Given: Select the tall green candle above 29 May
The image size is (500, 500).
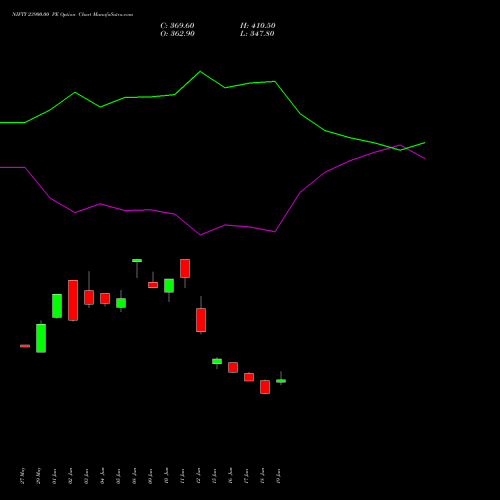Looking at the screenshot, I should point(41,338).
